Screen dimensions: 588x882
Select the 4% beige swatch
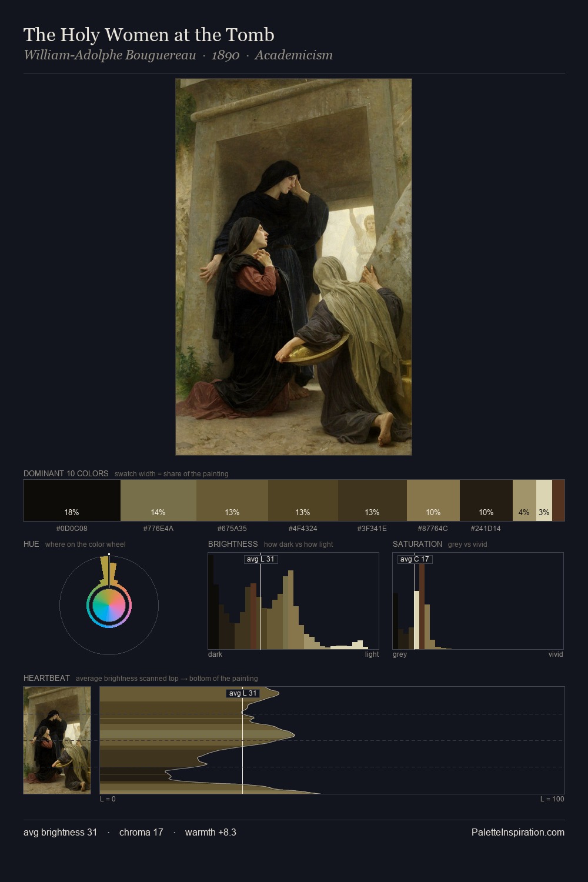click(524, 500)
